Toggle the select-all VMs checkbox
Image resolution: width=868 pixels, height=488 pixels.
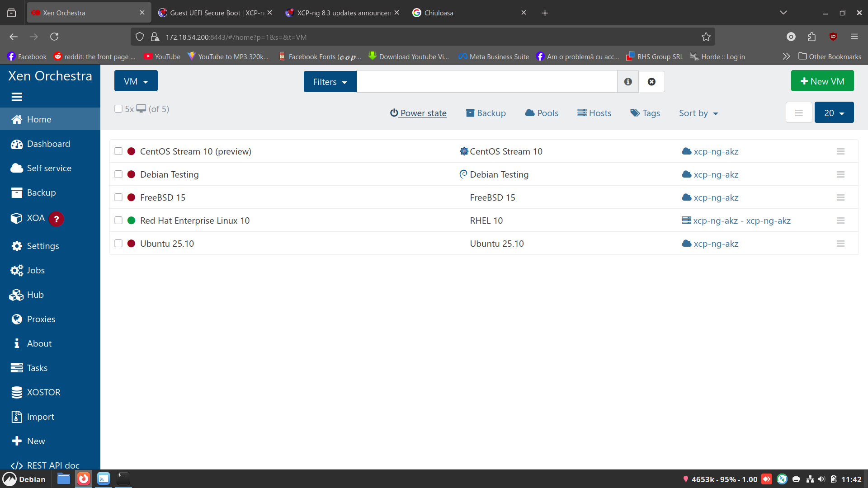(x=118, y=109)
